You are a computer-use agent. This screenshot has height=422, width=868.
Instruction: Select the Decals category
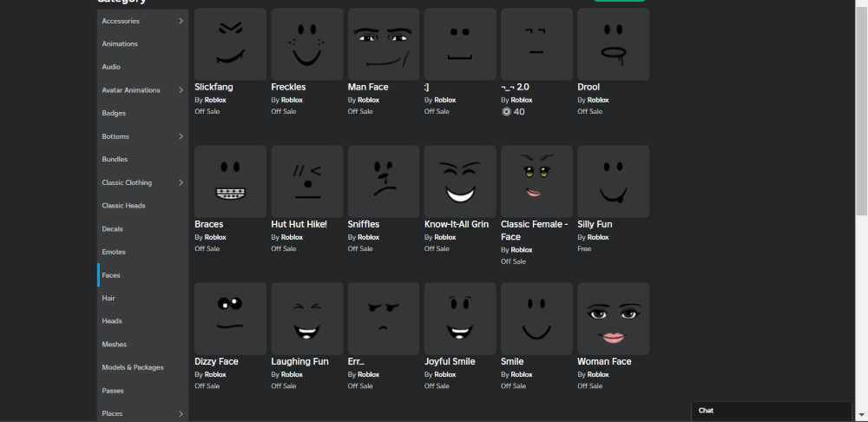[143, 228]
